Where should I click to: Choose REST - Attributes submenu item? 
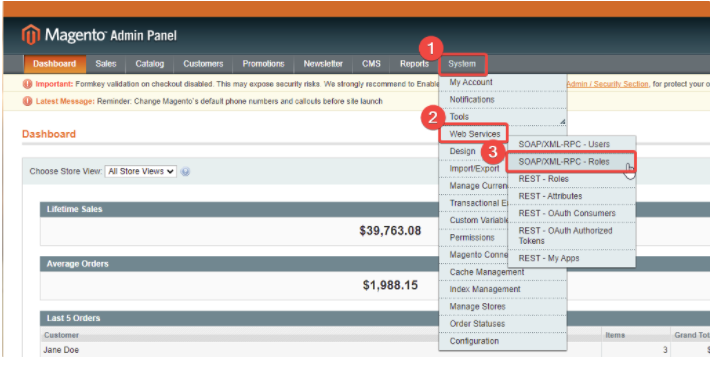pyautogui.click(x=571, y=196)
